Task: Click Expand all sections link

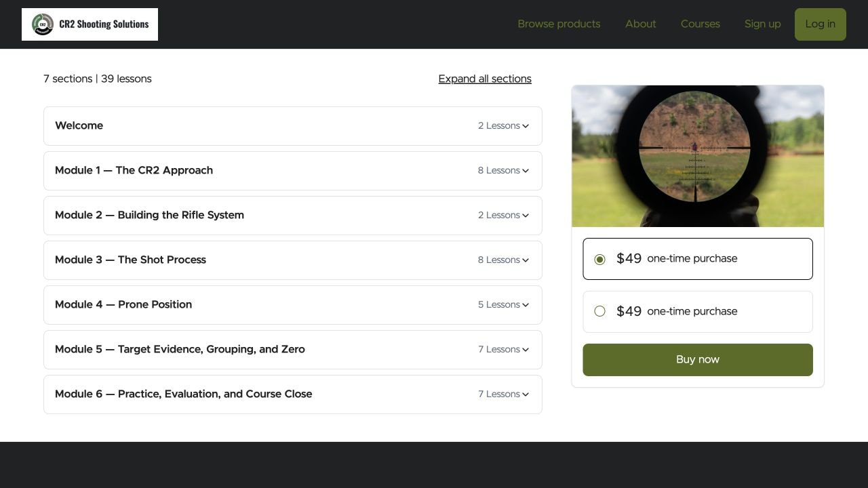Action: [485, 79]
